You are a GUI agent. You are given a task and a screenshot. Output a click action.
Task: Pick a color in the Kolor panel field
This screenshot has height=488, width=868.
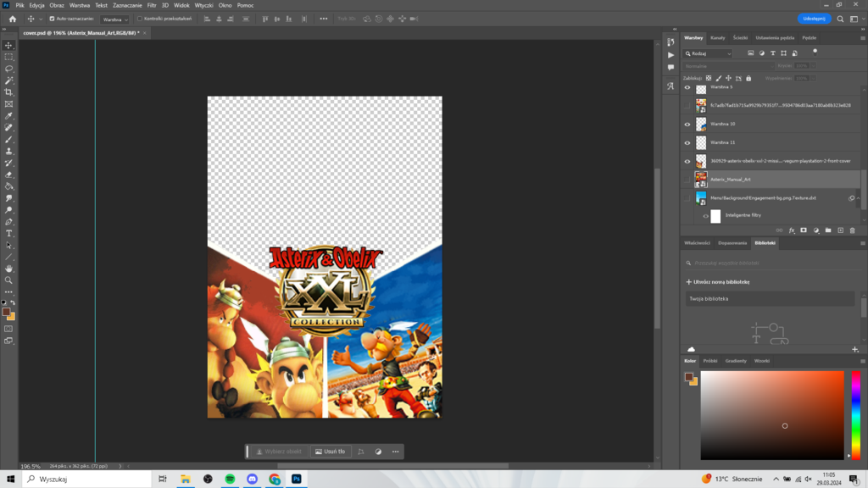[772, 415]
